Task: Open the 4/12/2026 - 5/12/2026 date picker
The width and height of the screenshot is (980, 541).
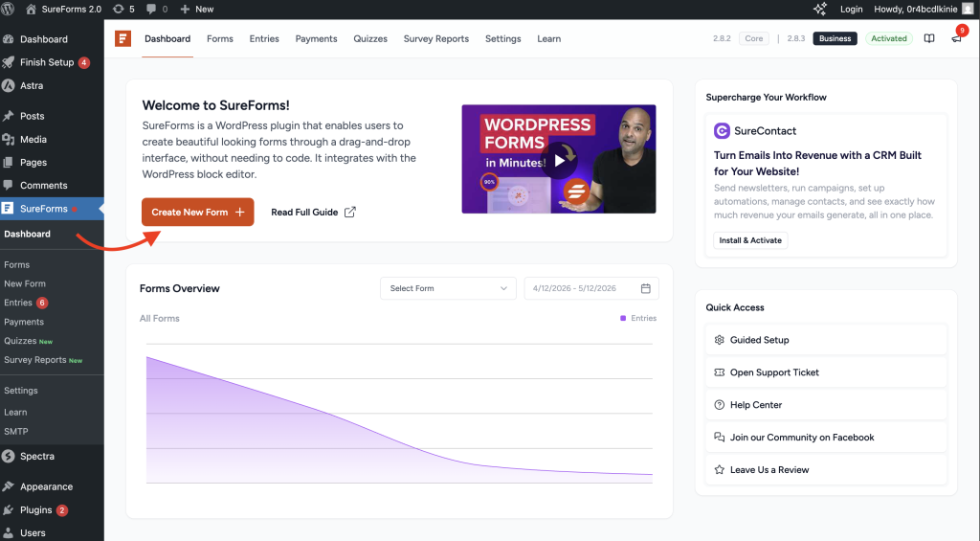Action: pos(591,288)
